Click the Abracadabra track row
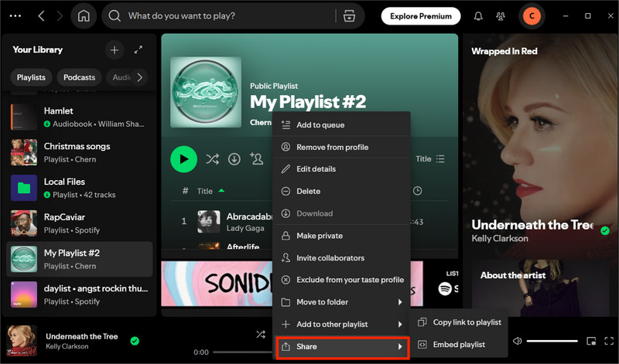The height and width of the screenshot is (364, 619). [x=222, y=222]
